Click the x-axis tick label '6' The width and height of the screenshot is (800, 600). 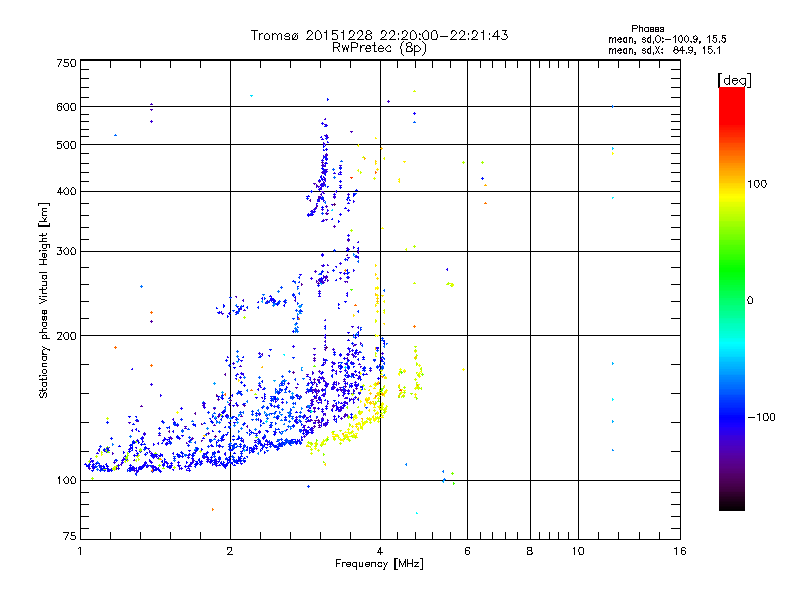pyautogui.click(x=467, y=551)
